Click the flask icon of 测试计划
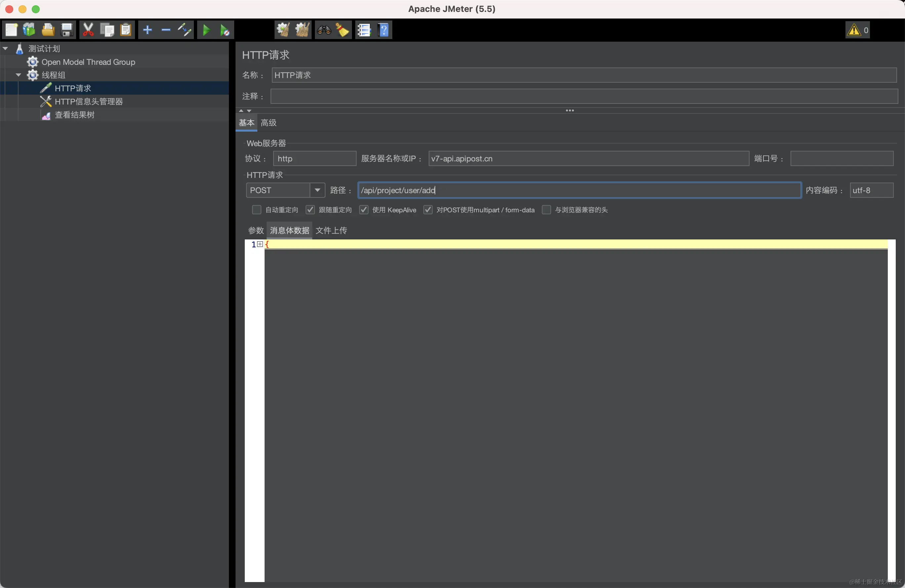Viewport: 905px width, 588px height. click(20, 49)
